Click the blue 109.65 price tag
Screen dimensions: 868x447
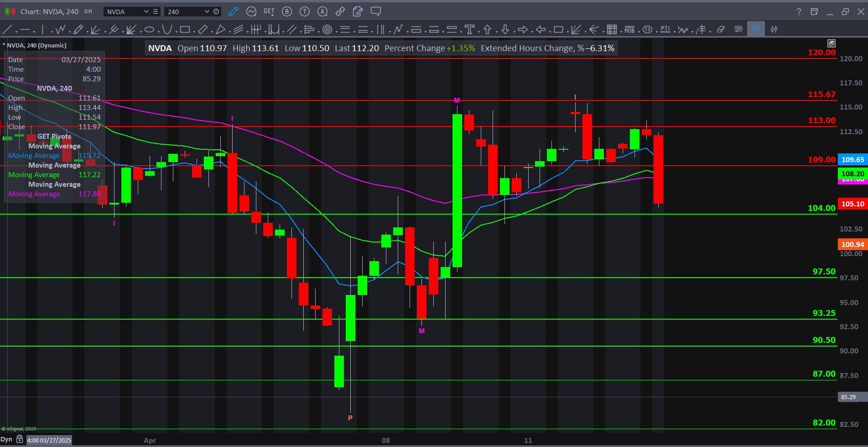852,159
